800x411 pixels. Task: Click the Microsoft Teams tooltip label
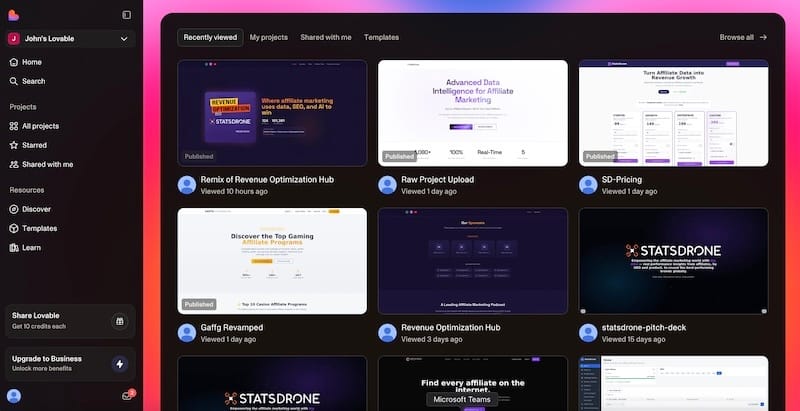462,399
